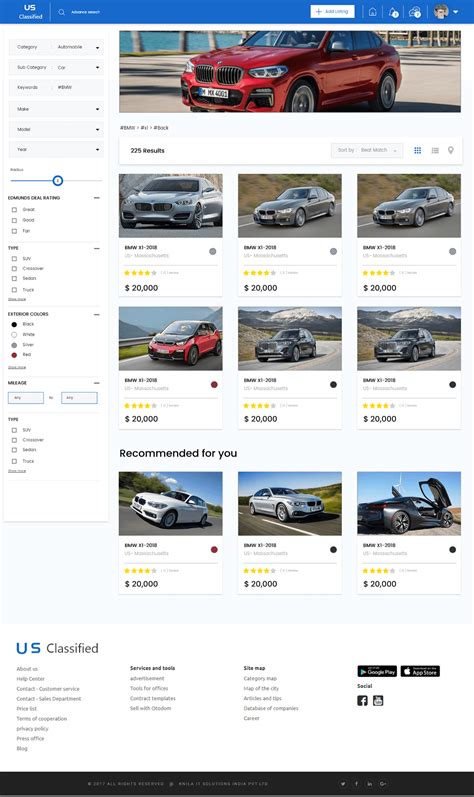Click the maximum Mileage Any field
The image size is (474, 797).
pos(79,397)
